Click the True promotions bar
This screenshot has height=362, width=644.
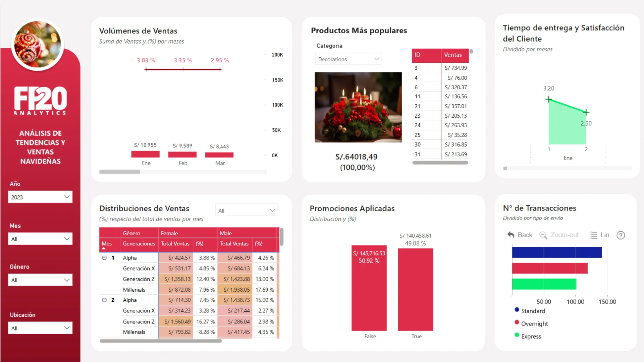click(x=415, y=290)
